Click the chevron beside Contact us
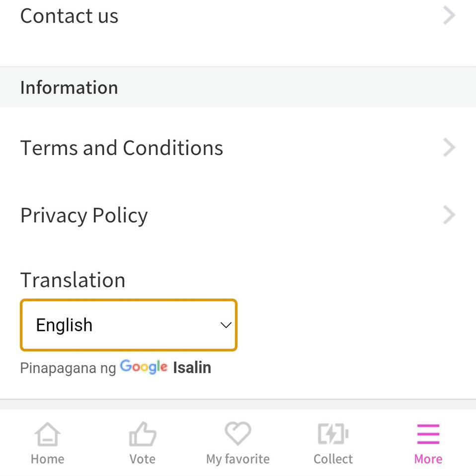 pos(449,16)
